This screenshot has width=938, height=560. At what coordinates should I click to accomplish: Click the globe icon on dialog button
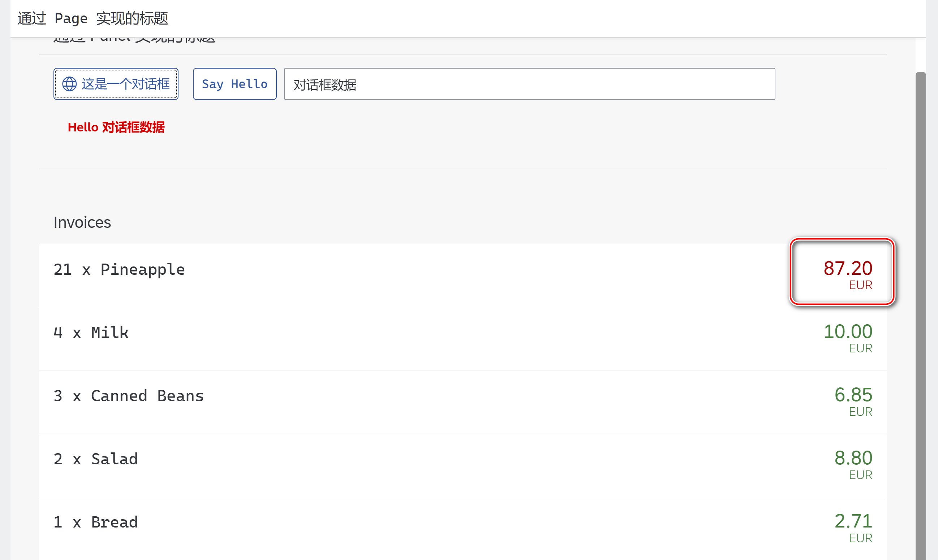point(69,84)
